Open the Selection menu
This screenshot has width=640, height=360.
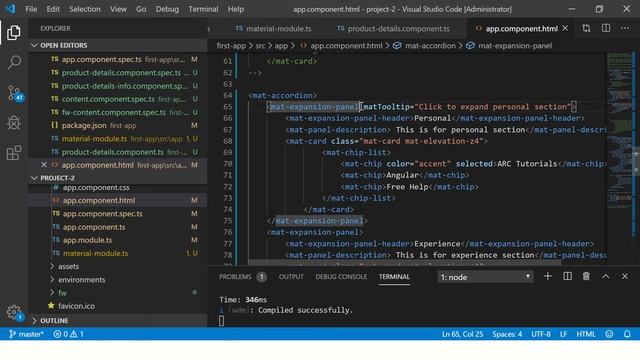(84, 9)
